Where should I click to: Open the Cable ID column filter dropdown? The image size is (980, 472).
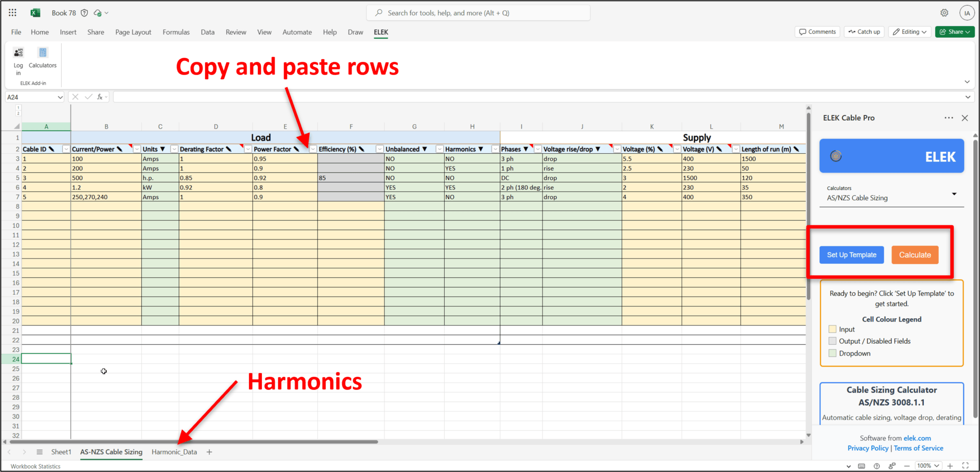pos(66,149)
